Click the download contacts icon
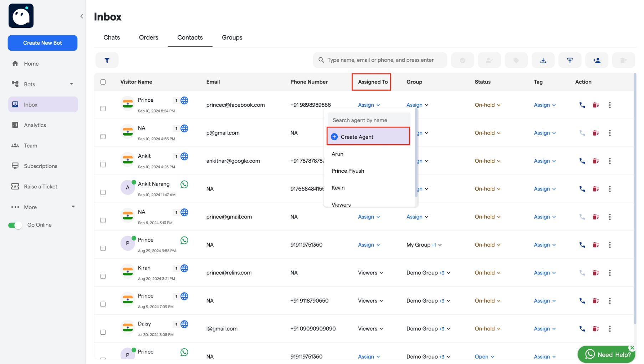644x364 pixels. pos(543,60)
